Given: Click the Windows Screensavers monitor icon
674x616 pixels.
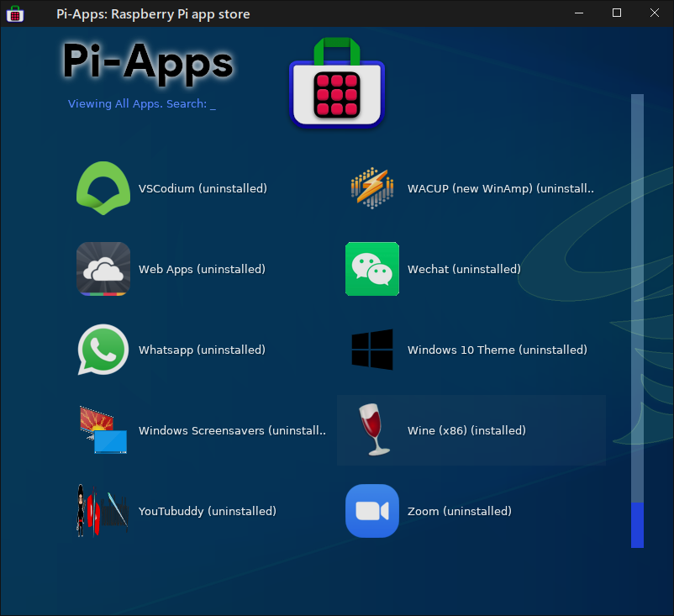Looking at the screenshot, I should [103, 430].
